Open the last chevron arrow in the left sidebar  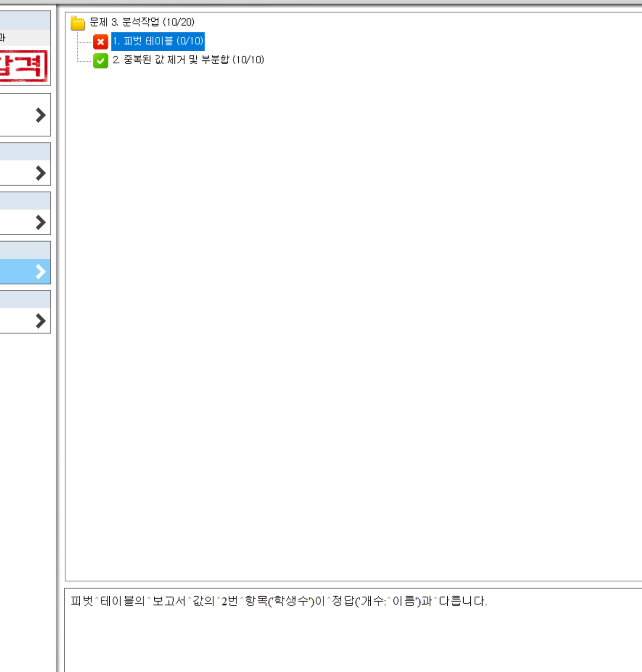click(x=41, y=321)
